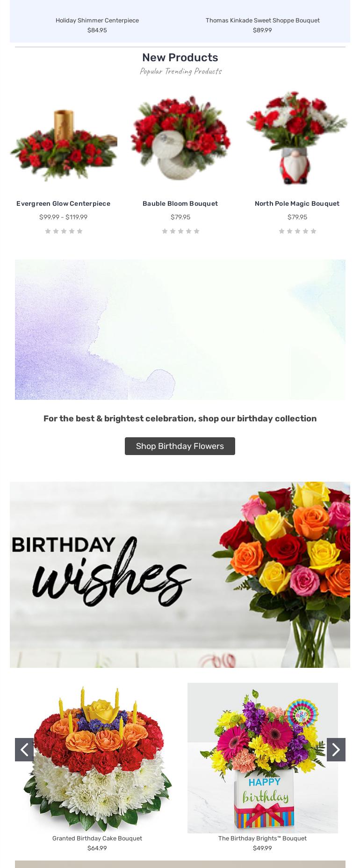The image size is (360, 868).
Task: Click the next carousel arrow
Action: point(336,750)
